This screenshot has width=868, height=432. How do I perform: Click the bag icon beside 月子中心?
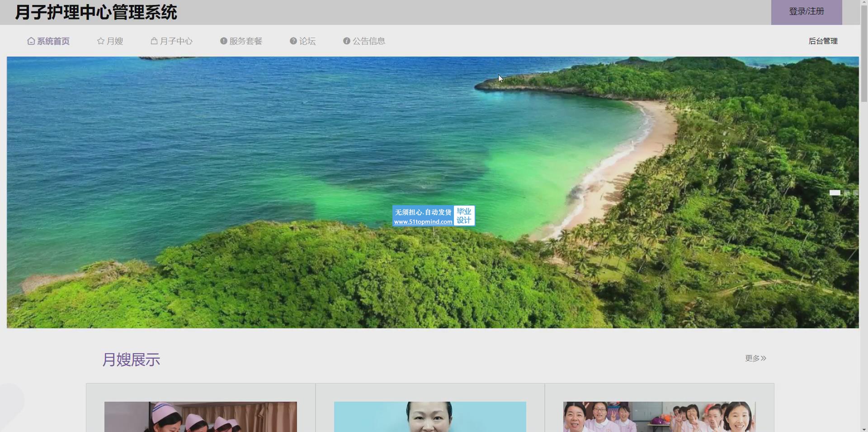click(x=154, y=41)
